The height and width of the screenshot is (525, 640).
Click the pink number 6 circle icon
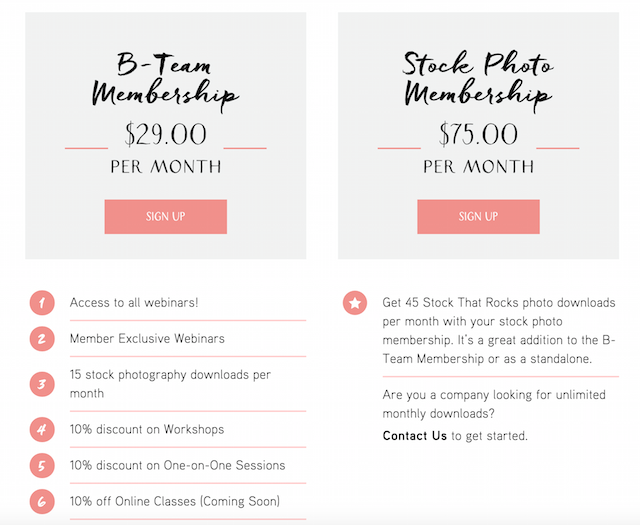point(42,501)
